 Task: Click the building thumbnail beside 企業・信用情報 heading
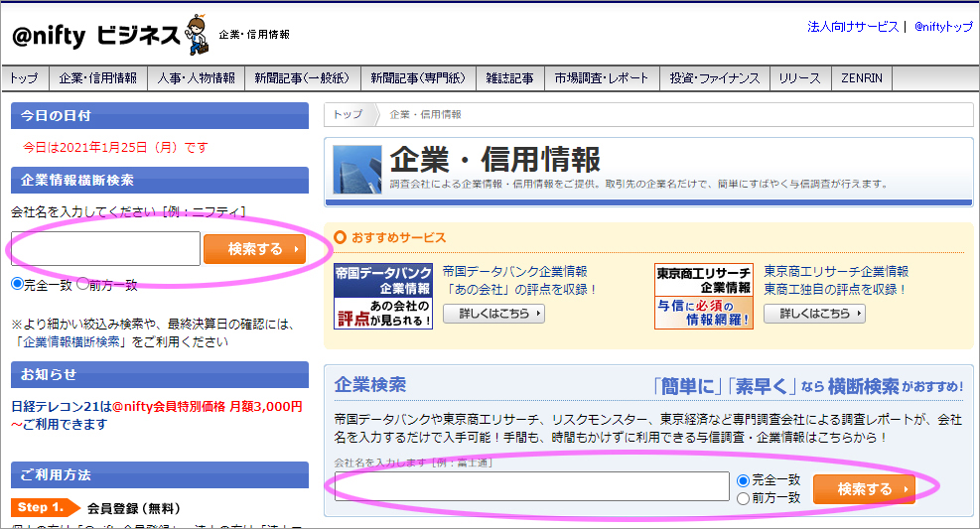pyautogui.click(x=356, y=170)
